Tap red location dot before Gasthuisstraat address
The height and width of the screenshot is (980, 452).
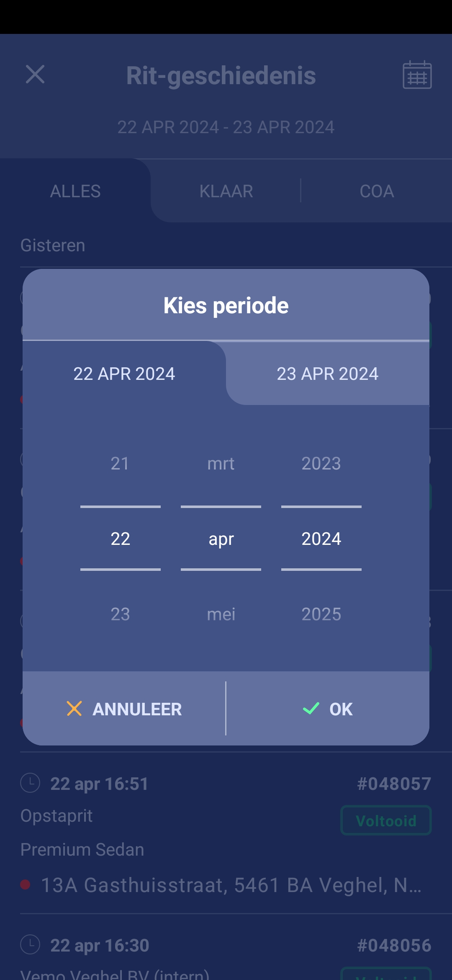pos(26,885)
